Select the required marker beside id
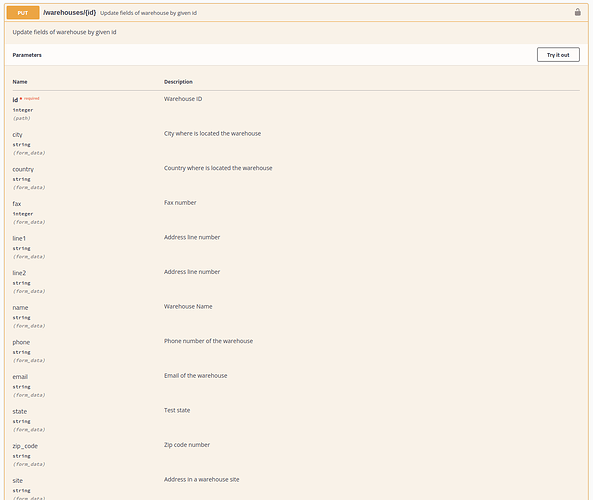This screenshot has height=500, width=593. coord(30,98)
